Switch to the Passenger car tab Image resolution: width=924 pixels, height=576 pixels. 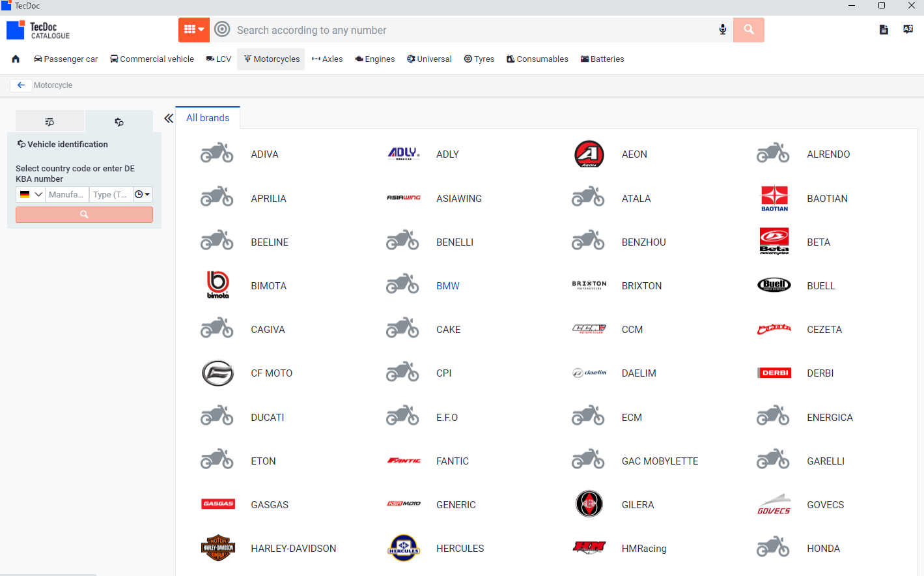(66, 59)
